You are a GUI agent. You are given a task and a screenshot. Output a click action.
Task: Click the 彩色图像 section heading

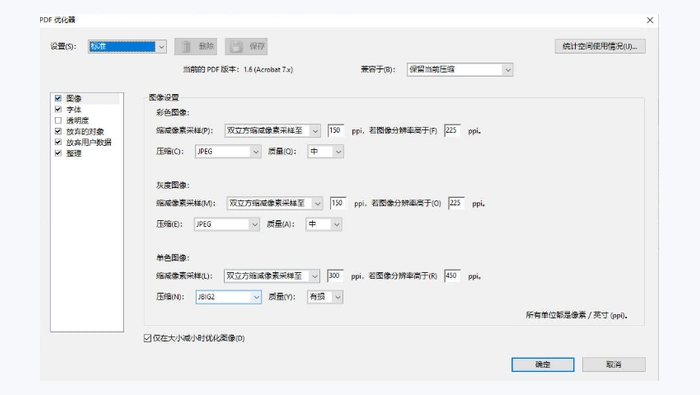[173, 113]
